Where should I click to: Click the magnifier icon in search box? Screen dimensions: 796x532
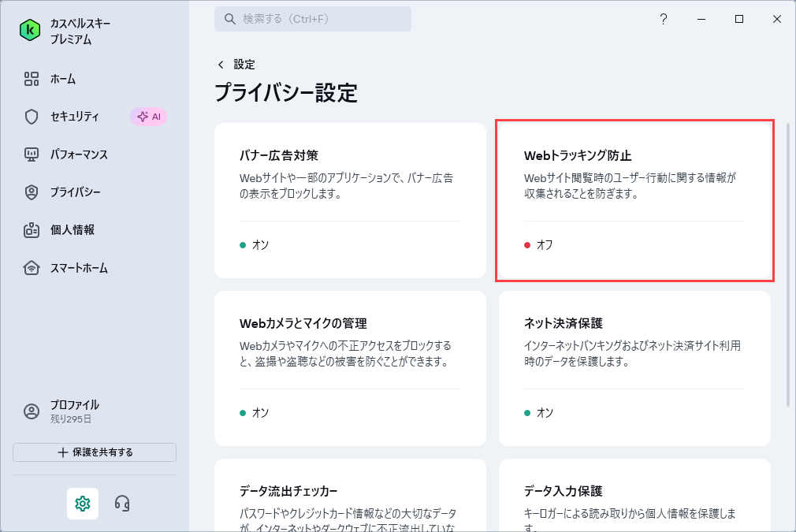pos(230,19)
